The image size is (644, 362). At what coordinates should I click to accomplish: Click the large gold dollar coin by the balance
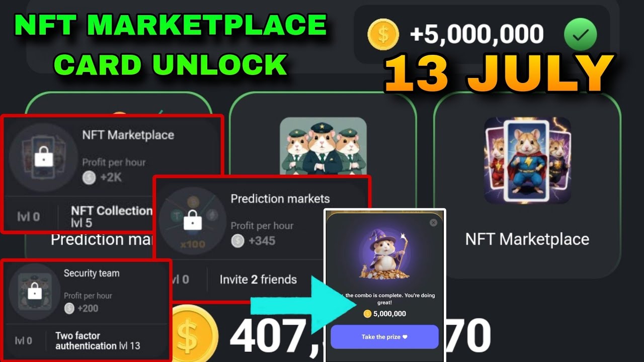point(192,334)
